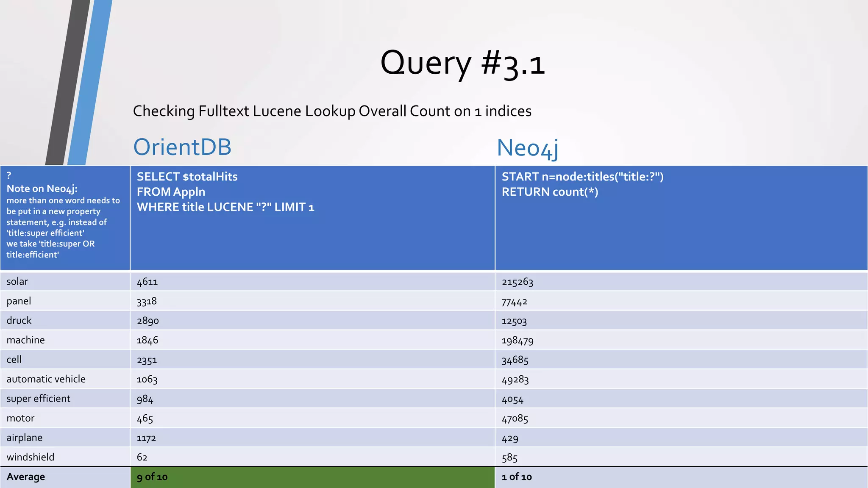Screen dimensions: 868x488
Task: Click OrientDB value '1063'
Action: tap(147, 380)
